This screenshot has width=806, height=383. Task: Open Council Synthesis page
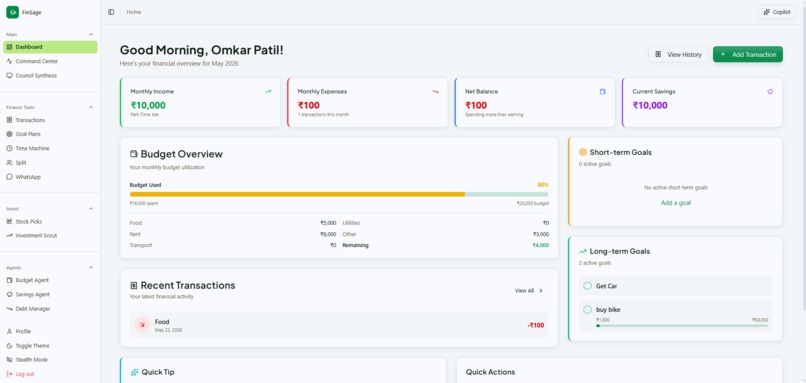coord(50,76)
